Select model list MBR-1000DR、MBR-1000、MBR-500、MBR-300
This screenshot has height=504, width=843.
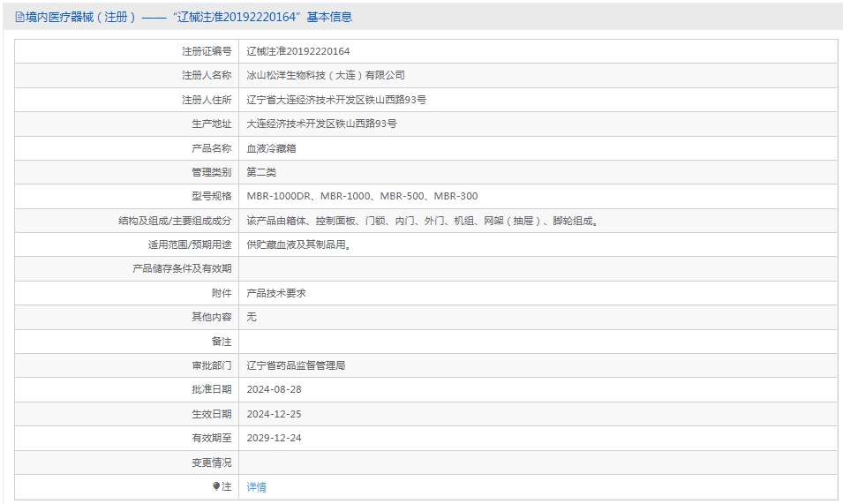[363, 196]
